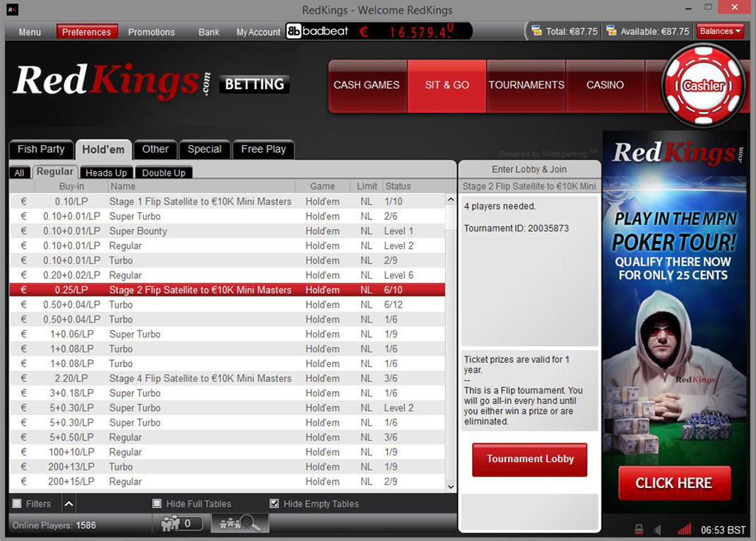Select Stage 4 Flip Satellite row
Image resolution: width=756 pixels, height=541 pixels.
point(227,378)
